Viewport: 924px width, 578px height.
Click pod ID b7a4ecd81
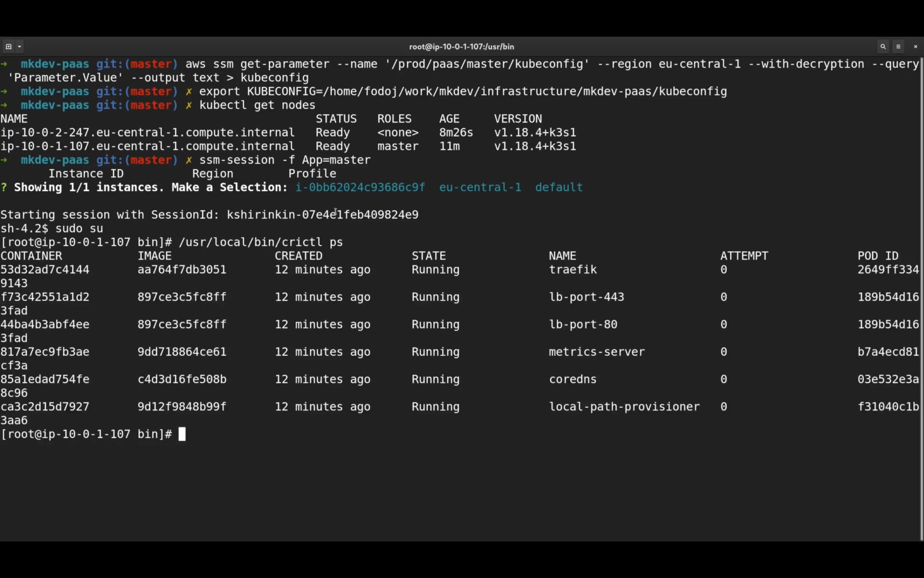(x=888, y=352)
